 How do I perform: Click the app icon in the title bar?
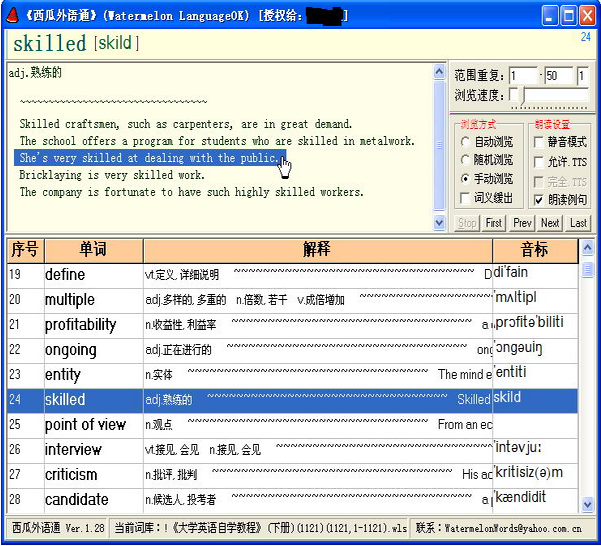[x=10, y=14]
